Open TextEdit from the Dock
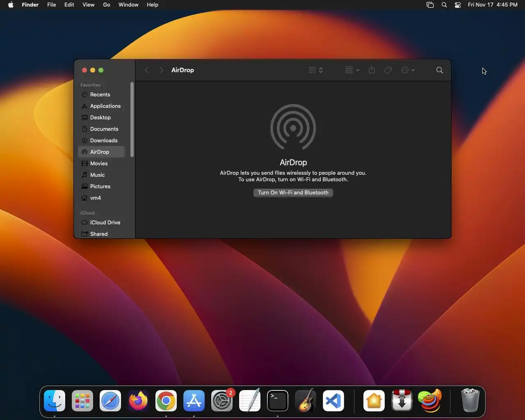The height and width of the screenshot is (420, 525). point(250,401)
